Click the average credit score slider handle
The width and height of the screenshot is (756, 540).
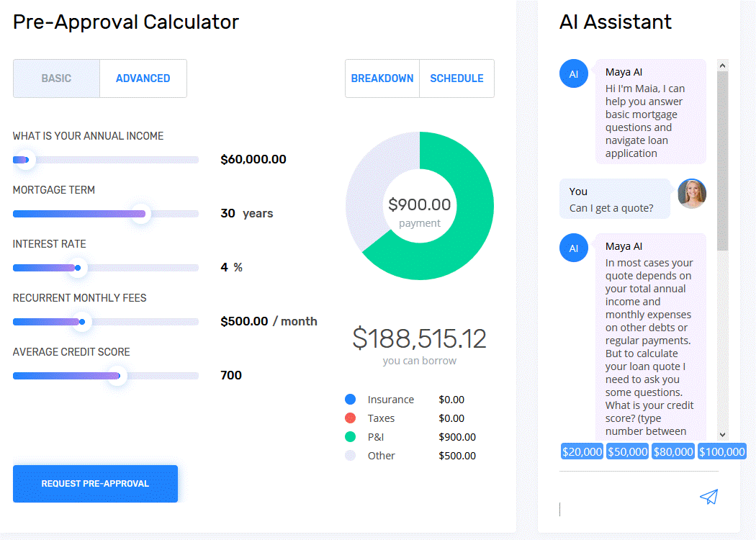click(x=117, y=376)
